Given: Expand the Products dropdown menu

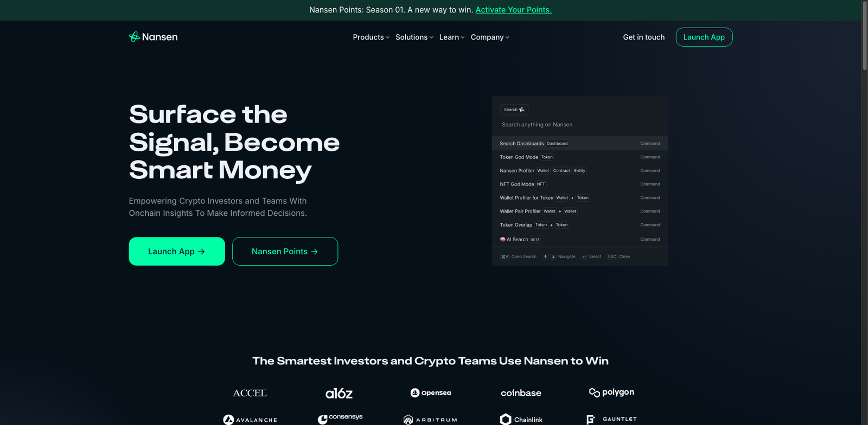Looking at the screenshot, I should coord(371,37).
